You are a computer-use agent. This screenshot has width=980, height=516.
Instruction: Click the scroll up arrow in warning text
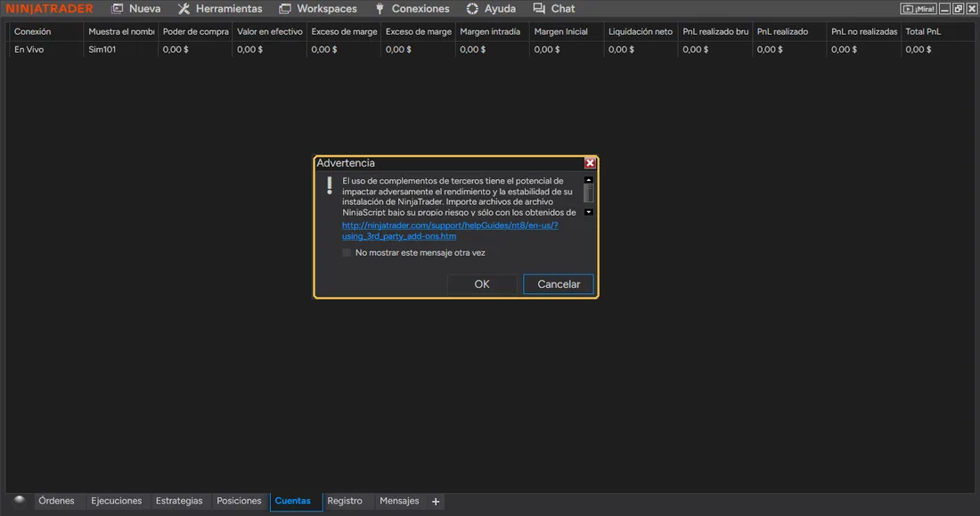(x=588, y=180)
